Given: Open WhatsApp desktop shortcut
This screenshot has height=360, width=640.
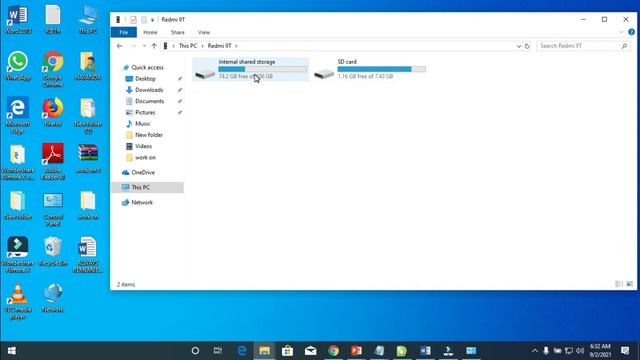Looking at the screenshot, I should pyautogui.click(x=18, y=65).
